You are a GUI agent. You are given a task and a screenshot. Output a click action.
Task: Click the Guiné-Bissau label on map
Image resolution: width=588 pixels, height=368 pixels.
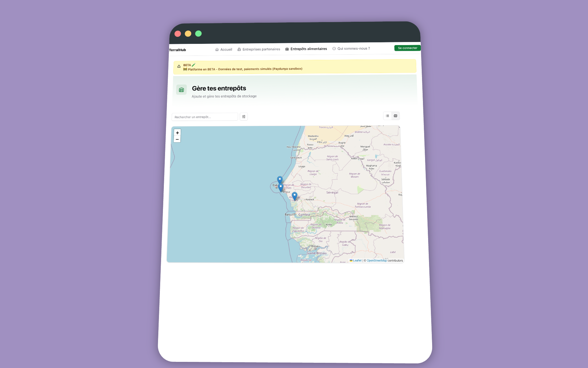tap(317, 253)
